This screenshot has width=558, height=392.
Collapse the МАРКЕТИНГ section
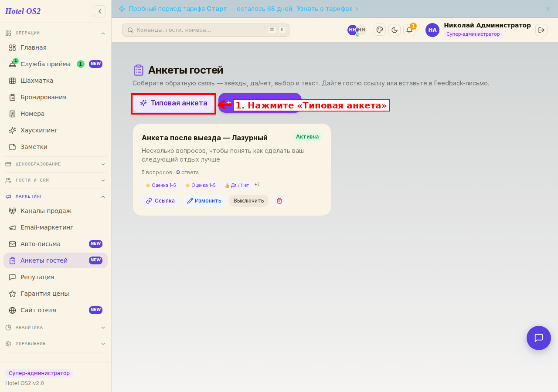(103, 196)
